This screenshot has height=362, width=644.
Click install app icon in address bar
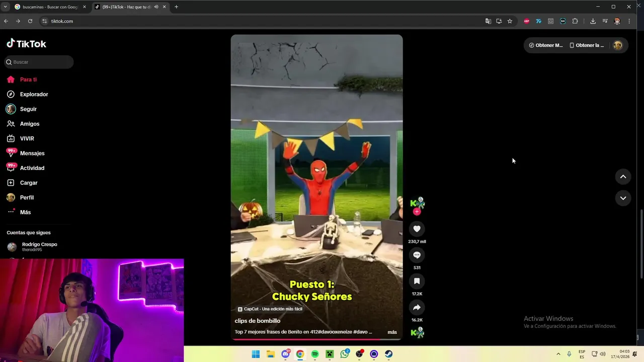499,21
